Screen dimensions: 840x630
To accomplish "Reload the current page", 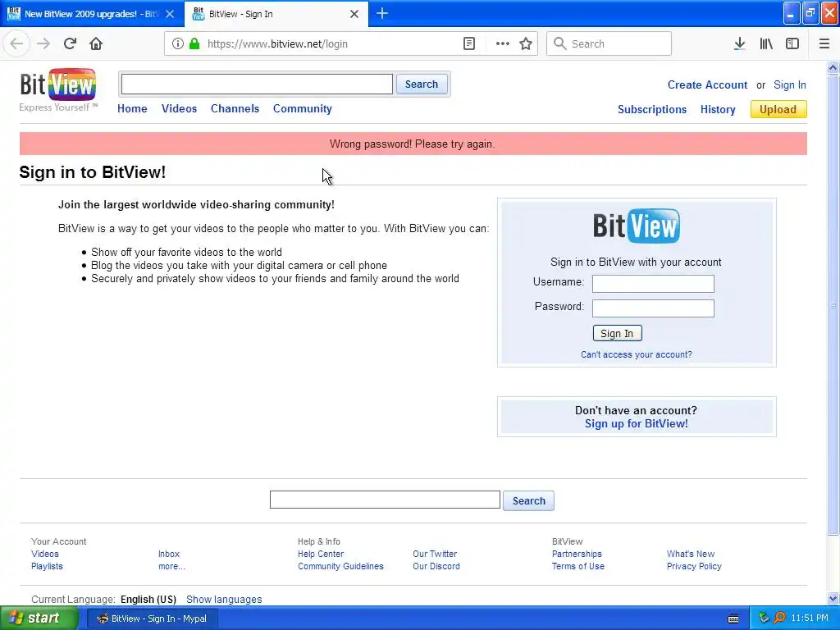I will point(70,43).
